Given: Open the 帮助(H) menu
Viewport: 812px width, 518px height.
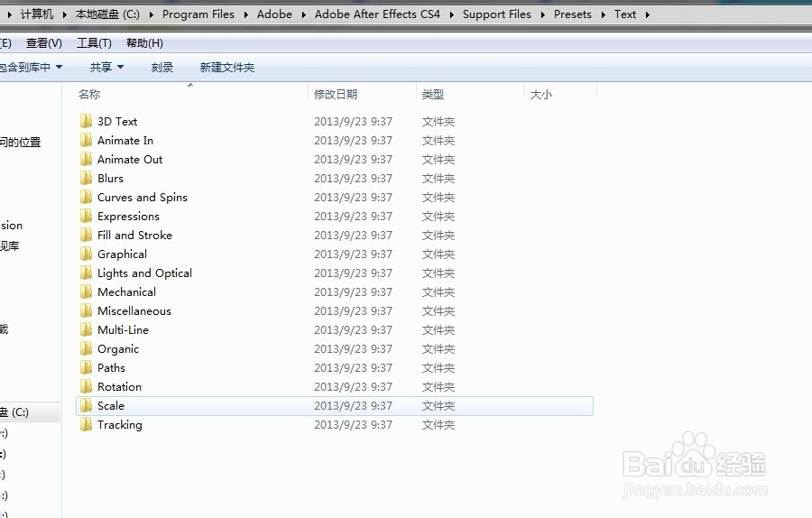Looking at the screenshot, I should point(144,43).
